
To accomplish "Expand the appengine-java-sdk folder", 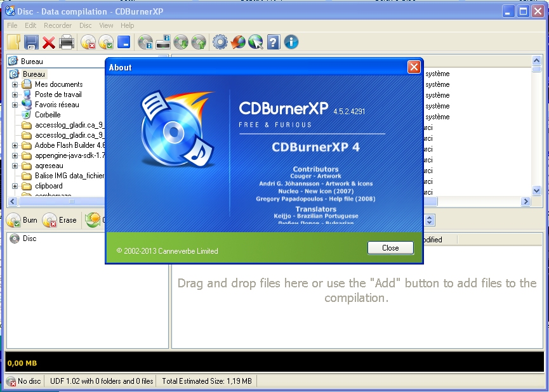I will point(15,155).
